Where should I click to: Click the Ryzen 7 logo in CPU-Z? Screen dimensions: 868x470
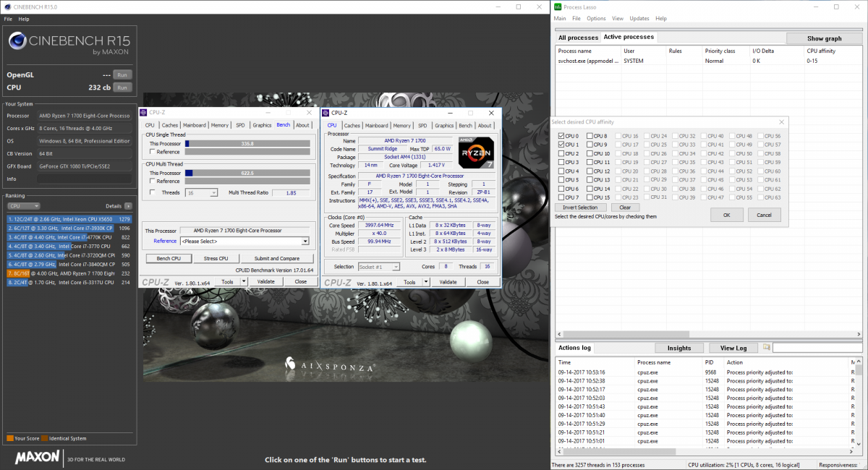(476, 153)
